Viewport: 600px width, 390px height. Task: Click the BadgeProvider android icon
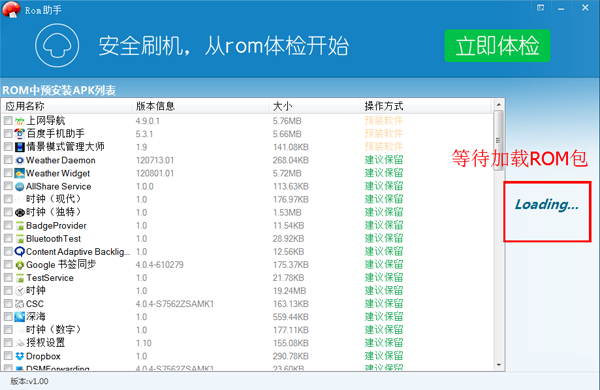[20, 226]
